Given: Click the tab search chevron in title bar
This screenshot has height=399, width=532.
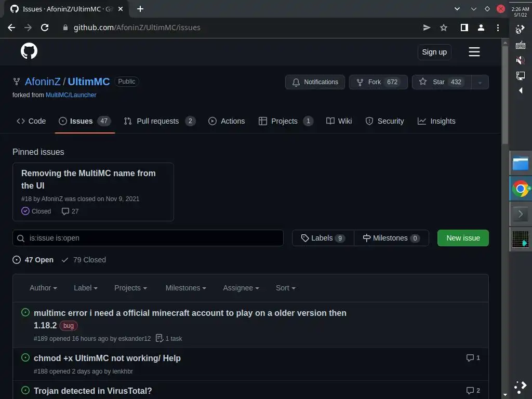Looking at the screenshot, I should [457, 9].
